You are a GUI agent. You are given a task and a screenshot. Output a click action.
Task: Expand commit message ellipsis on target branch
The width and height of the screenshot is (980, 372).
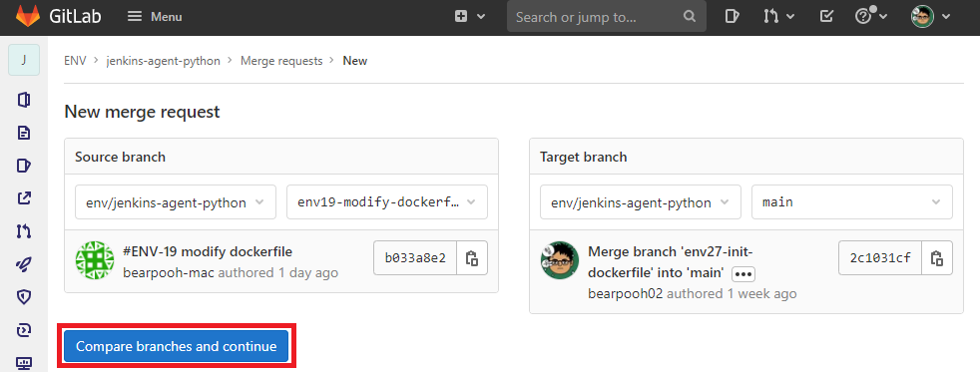743,274
